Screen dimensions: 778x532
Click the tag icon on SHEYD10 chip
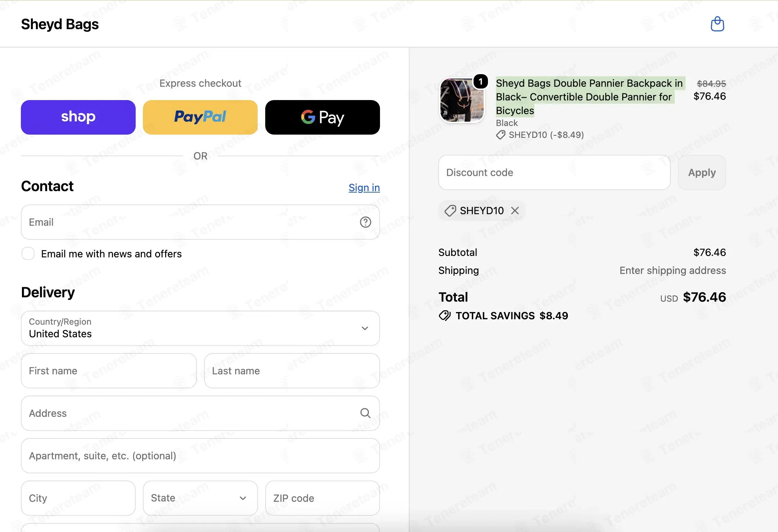click(x=450, y=211)
